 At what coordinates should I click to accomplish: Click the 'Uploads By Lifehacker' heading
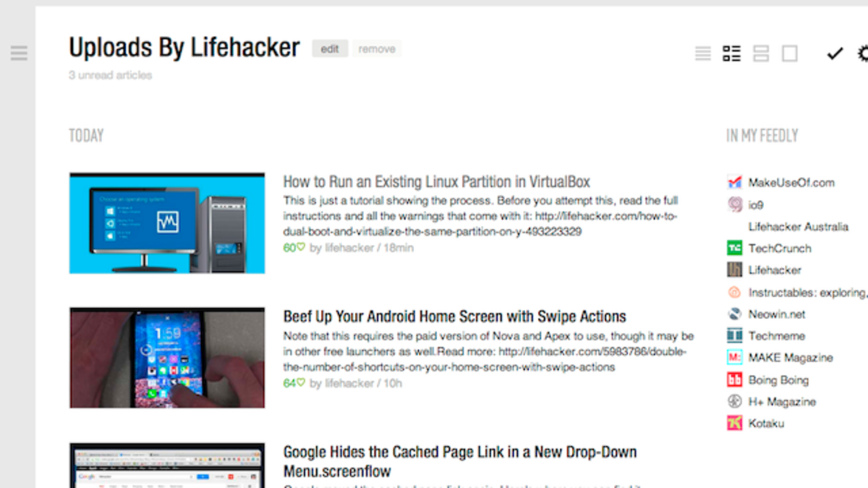tap(184, 48)
